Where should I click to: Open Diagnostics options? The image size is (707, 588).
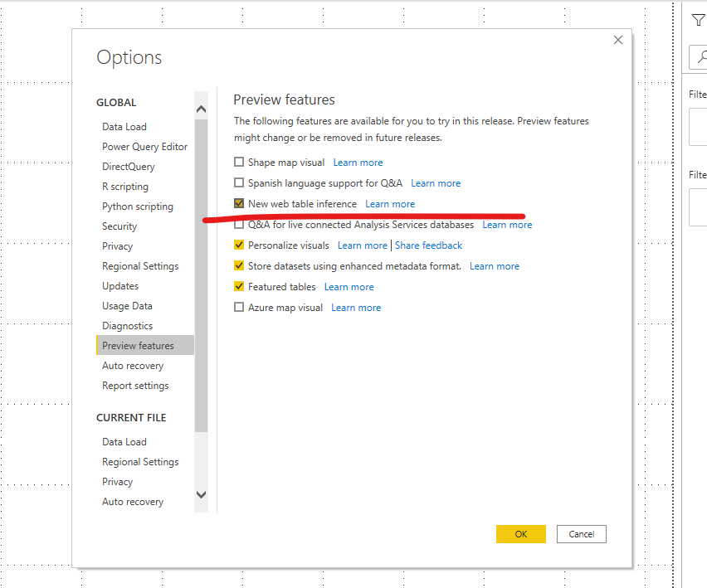coord(127,325)
